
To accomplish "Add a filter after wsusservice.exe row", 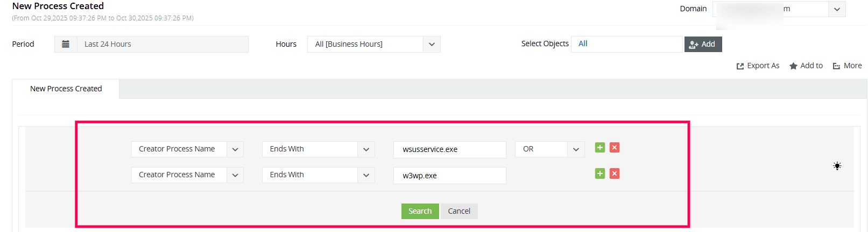I will [x=600, y=148].
